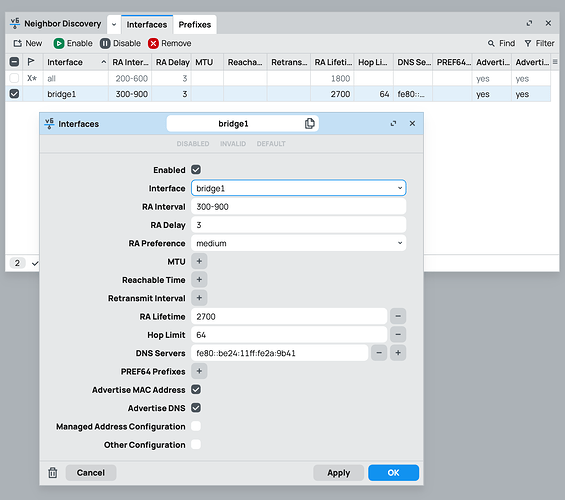Select the Interfaces tab
The image size is (565, 500).
click(147, 24)
